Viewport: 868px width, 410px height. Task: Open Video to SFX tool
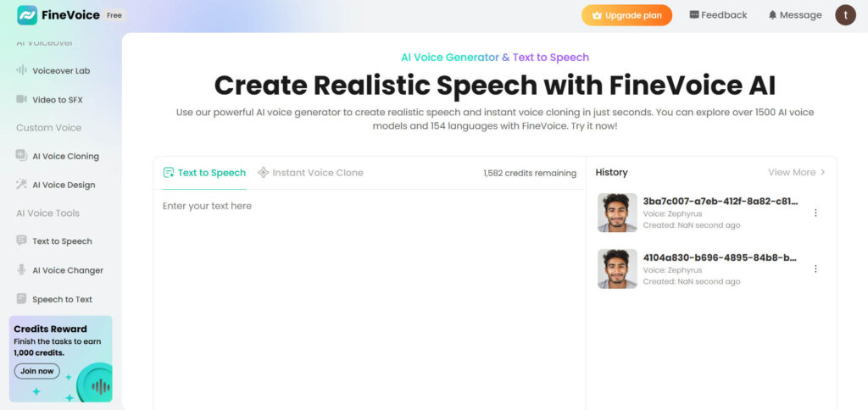point(58,100)
